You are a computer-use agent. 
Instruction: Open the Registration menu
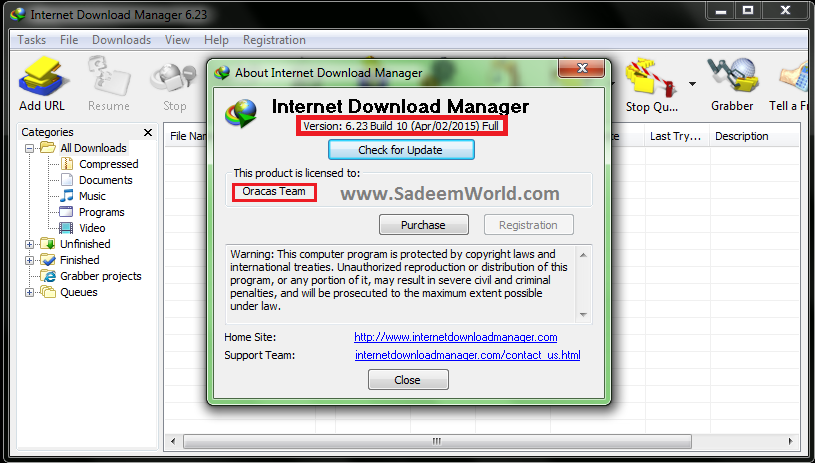274,40
